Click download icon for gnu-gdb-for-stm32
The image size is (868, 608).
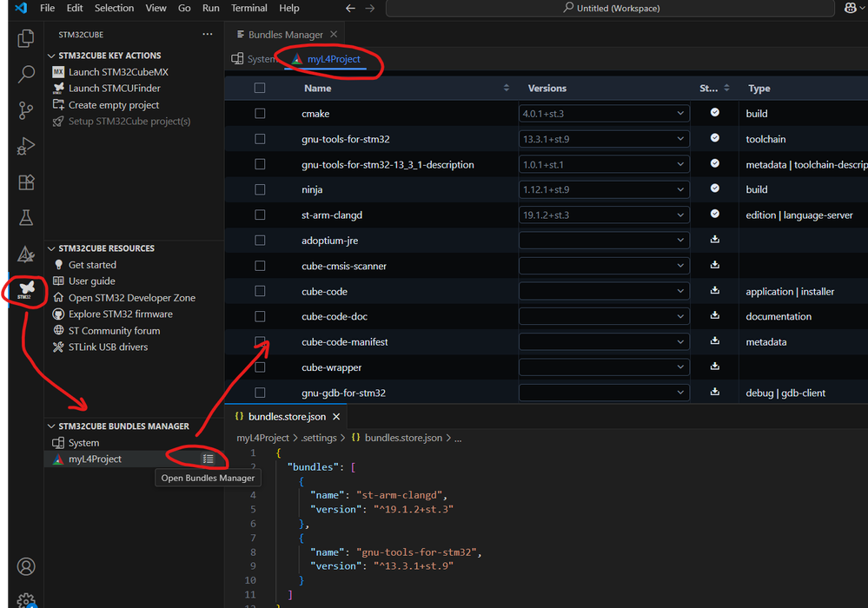coord(715,392)
